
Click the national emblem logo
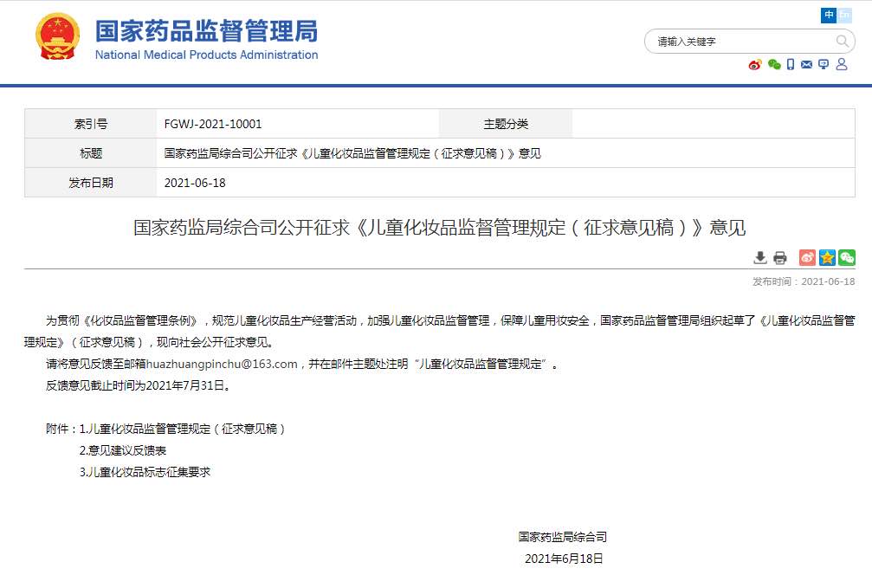pyautogui.click(x=57, y=37)
